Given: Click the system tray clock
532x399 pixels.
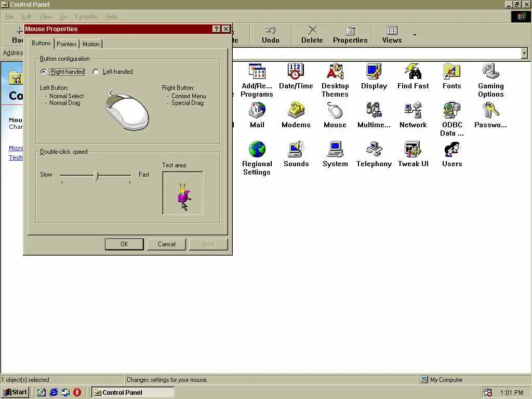Looking at the screenshot, I should click(x=511, y=393).
